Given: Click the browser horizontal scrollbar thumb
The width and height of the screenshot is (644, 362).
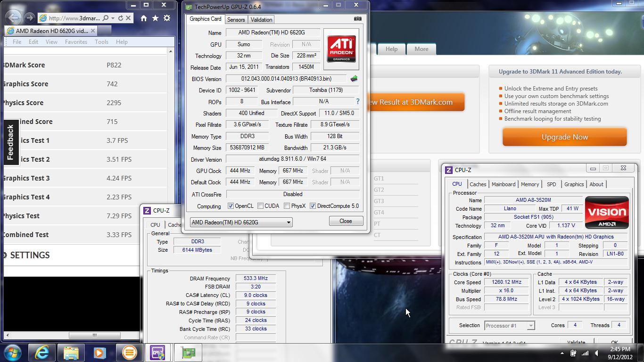Looking at the screenshot, I should [x=94, y=335].
